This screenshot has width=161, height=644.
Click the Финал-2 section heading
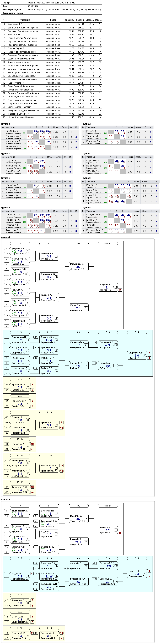pos(6,499)
